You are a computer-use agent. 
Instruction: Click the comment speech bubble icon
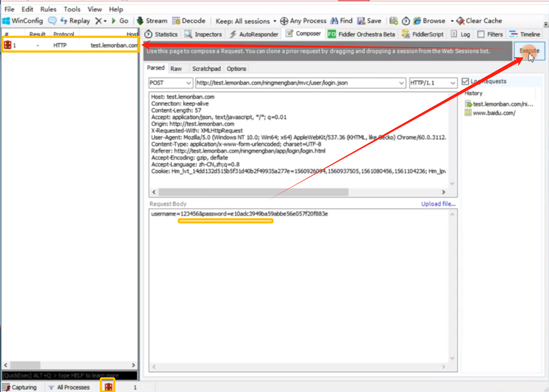pos(52,21)
